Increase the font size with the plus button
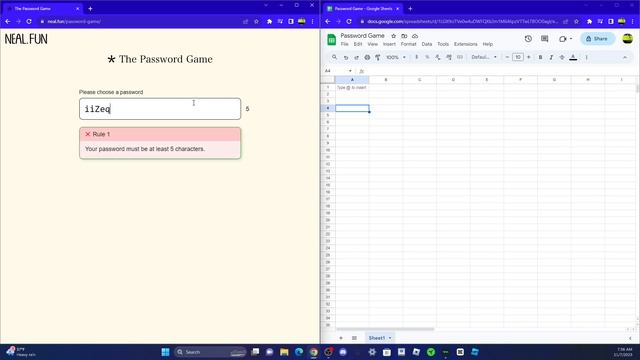The height and width of the screenshot is (360, 640). click(x=529, y=57)
